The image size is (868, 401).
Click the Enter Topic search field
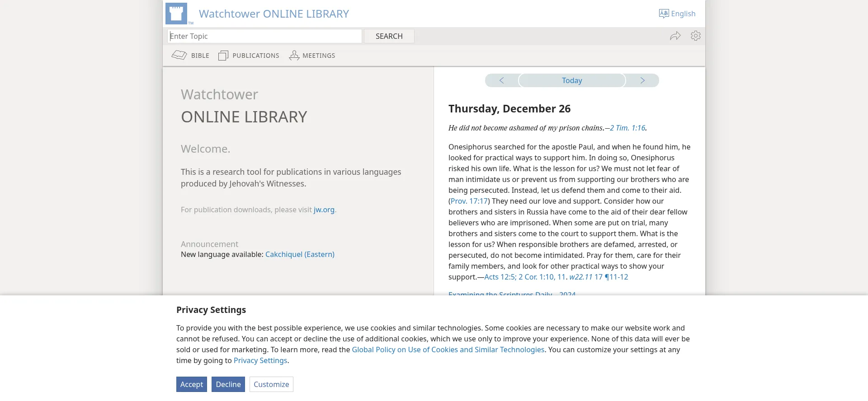pyautogui.click(x=265, y=36)
